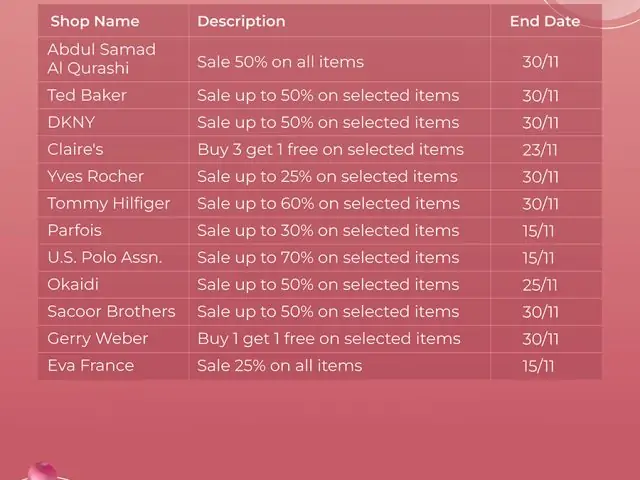Select the Gerry Weber shop name
Image resolution: width=640 pixels, height=480 pixels.
[98, 339]
